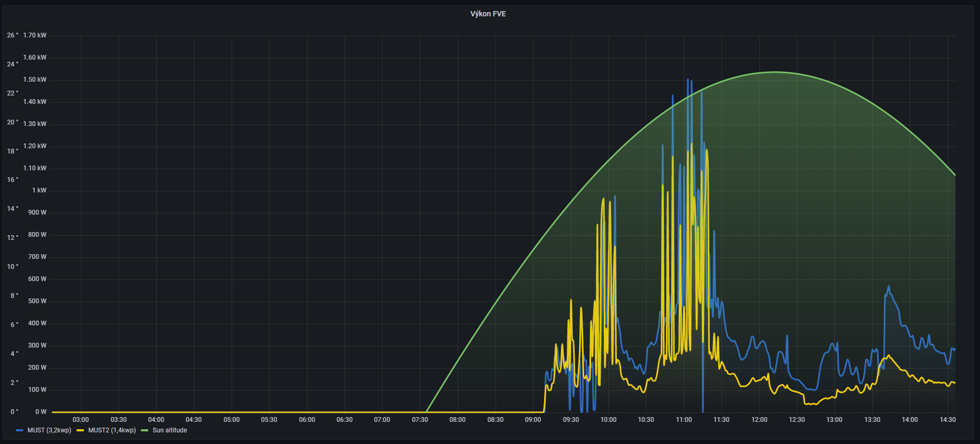Viewport: 980px width, 444px height.
Task: Select the 03:00 tick on time axis
Action: tap(81, 420)
